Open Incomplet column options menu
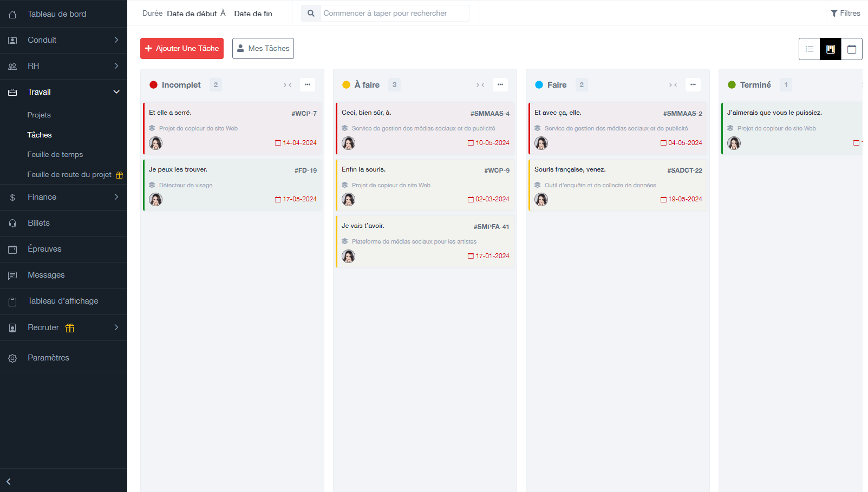Viewport: 868px width, 492px height. [x=308, y=84]
